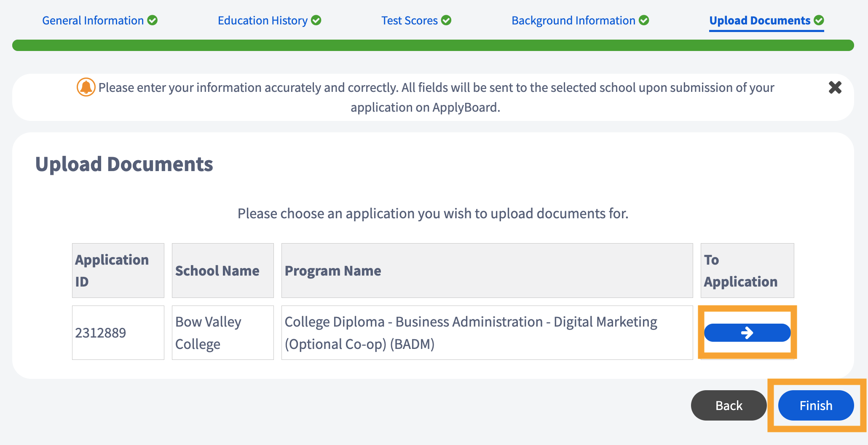Open the General Information tab
868x445 pixels.
click(100, 20)
